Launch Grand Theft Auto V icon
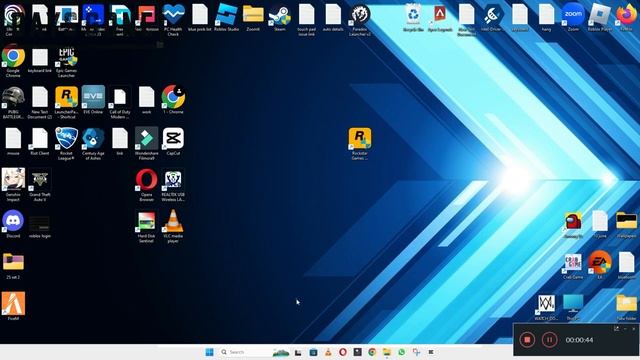640x360 pixels. (40, 180)
